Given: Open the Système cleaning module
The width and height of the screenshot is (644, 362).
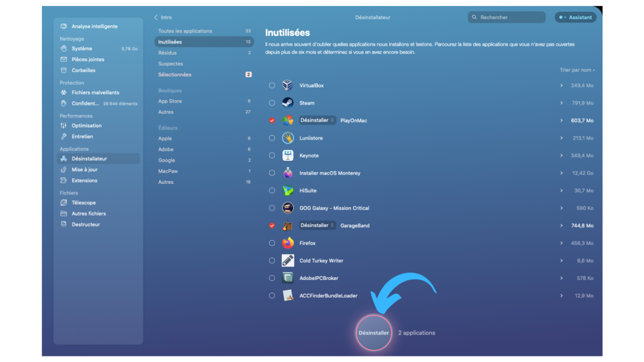Looking at the screenshot, I should pos(98,48).
